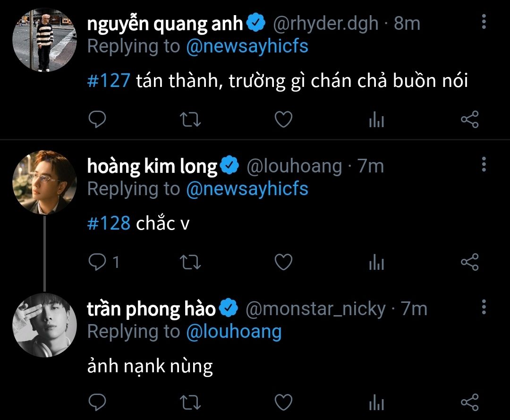Retweet the #128 chắc v tweet

click(x=190, y=262)
